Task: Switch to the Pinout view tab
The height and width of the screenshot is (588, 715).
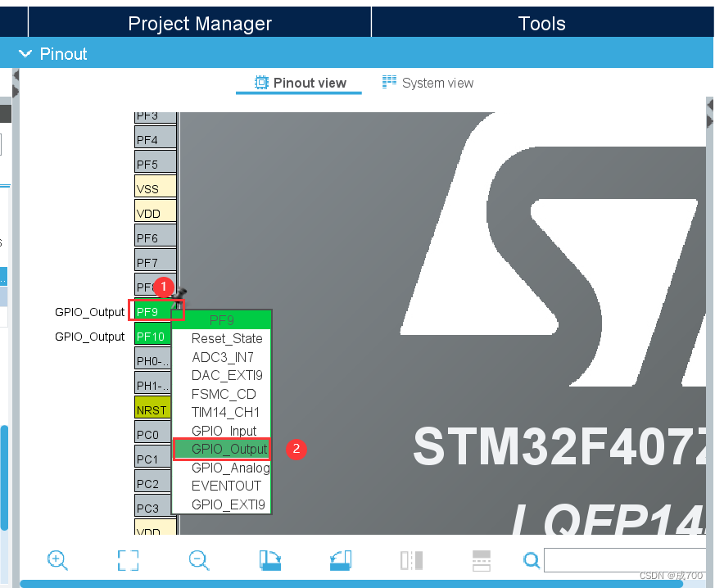Action: (301, 83)
